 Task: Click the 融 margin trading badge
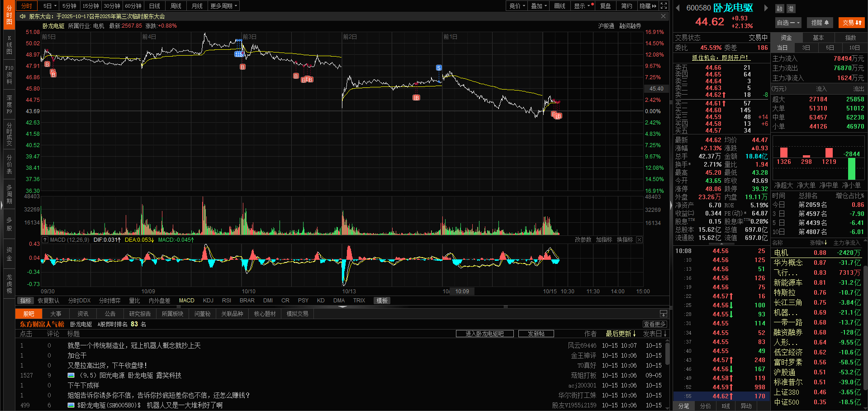[x=780, y=9]
